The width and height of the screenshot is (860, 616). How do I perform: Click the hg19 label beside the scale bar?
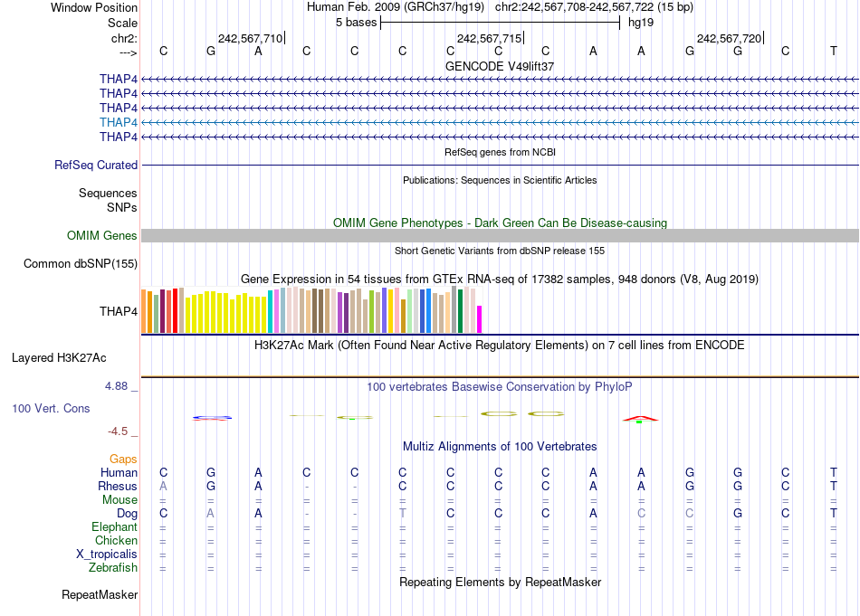(641, 23)
